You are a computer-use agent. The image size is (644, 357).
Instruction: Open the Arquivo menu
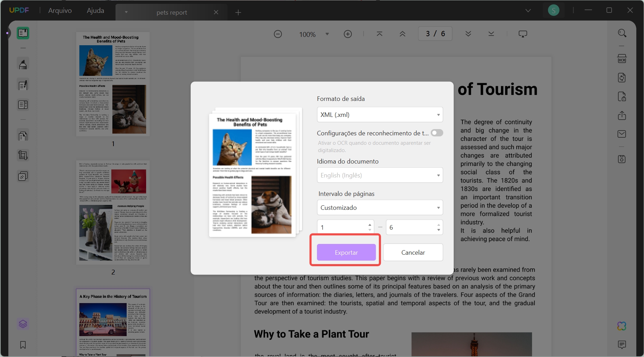[x=60, y=10]
